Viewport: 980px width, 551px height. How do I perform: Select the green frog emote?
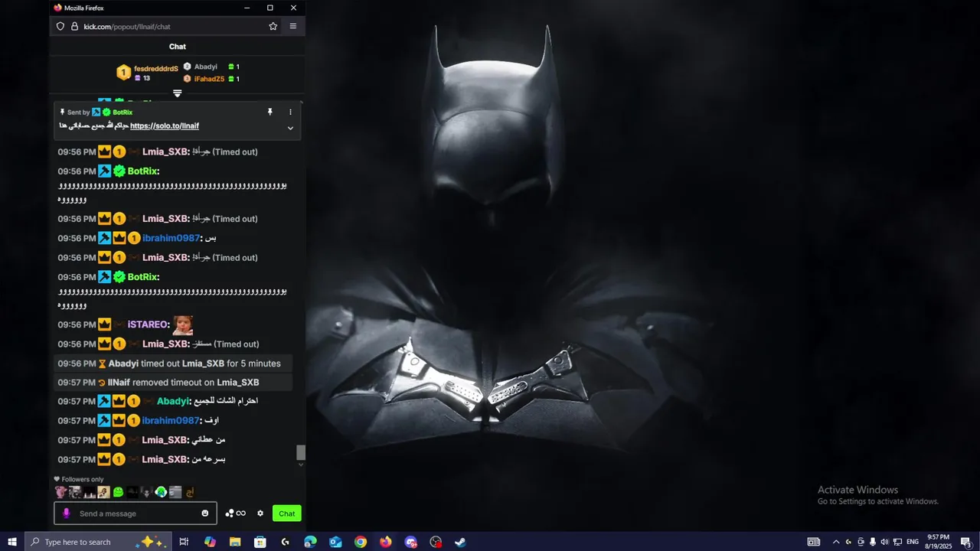(x=119, y=492)
